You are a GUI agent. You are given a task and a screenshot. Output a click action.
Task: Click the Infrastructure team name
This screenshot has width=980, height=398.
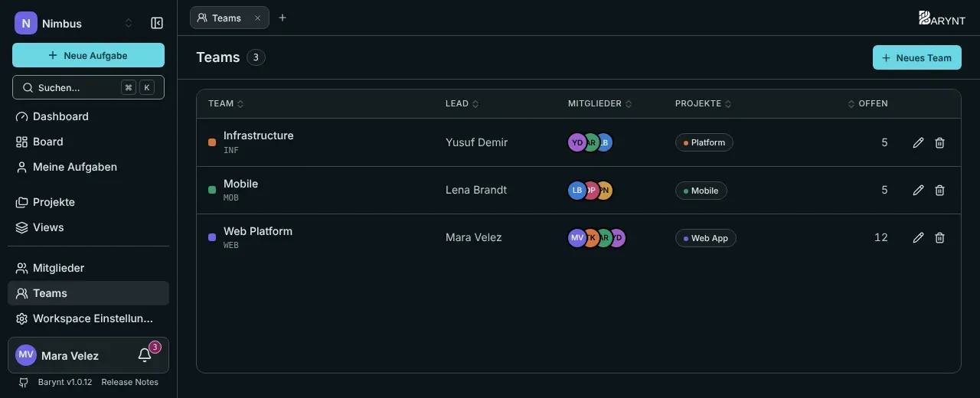point(259,135)
